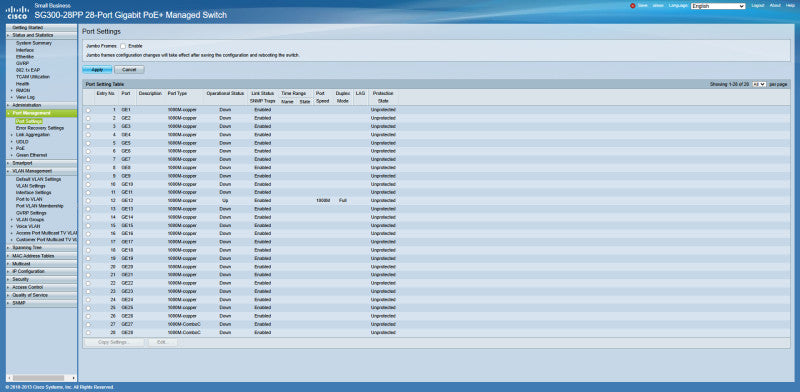Open Getting Started in the sidebar
800x392 pixels.
(28, 28)
